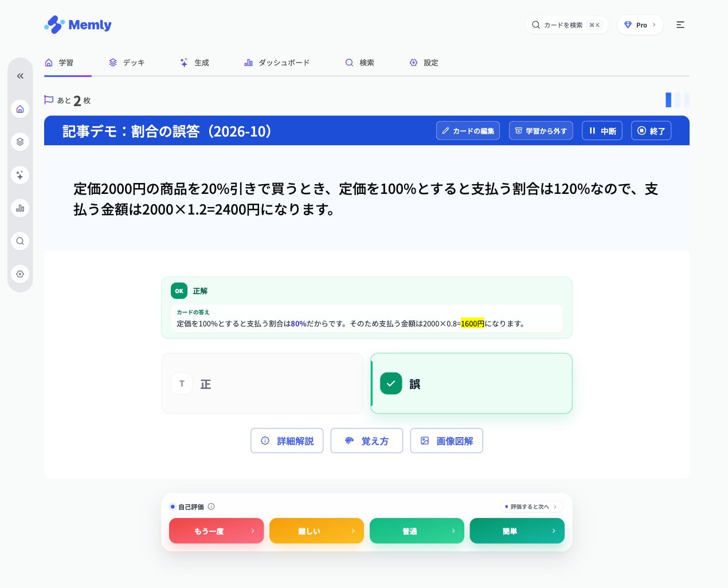This screenshot has width=728, height=588.
Task: Click the bold 80% in answer
Action: (x=299, y=324)
